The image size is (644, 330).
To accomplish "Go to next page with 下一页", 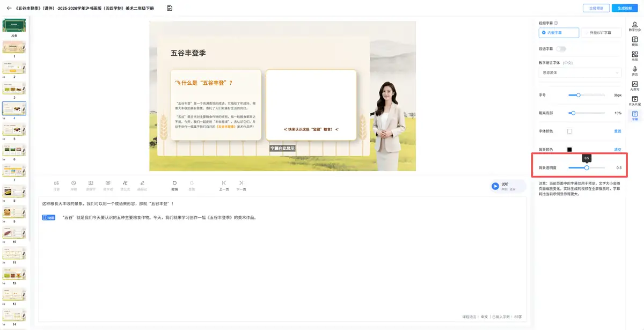I will tap(241, 186).
